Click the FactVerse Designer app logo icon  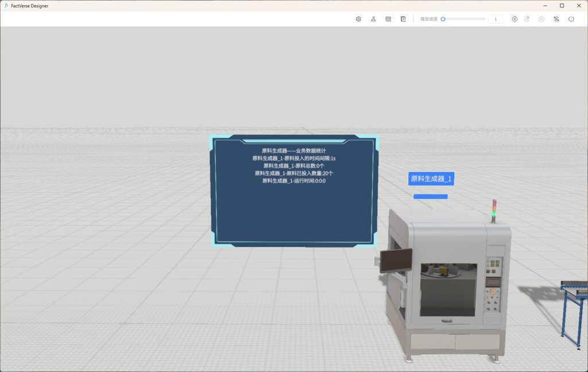coord(6,5)
